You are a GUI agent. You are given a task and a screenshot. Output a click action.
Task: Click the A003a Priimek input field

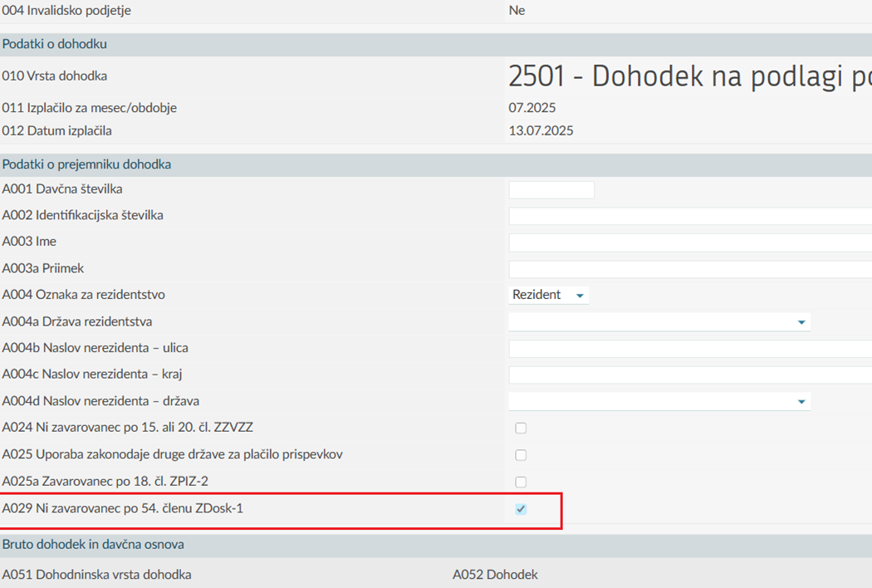pyautogui.click(x=690, y=269)
